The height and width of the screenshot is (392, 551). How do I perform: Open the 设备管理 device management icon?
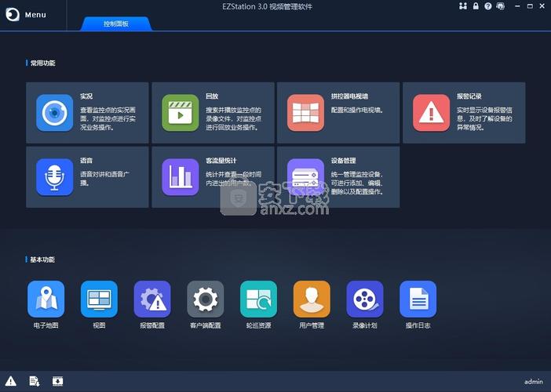pyautogui.click(x=306, y=177)
